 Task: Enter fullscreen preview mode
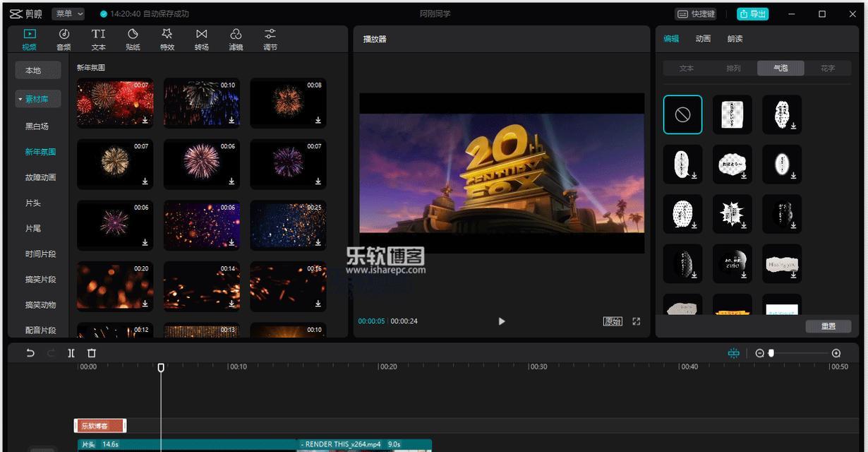tap(636, 321)
